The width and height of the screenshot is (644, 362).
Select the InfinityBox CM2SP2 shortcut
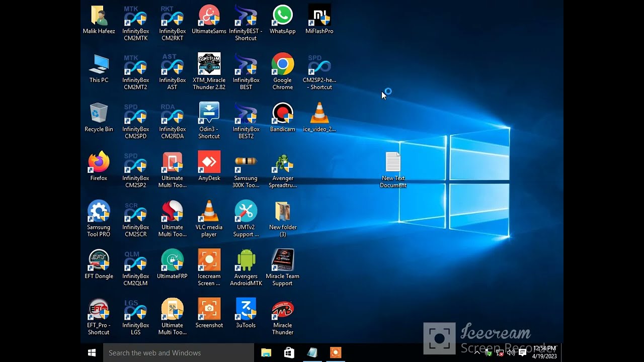pyautogui.click(x=135, y=170)
